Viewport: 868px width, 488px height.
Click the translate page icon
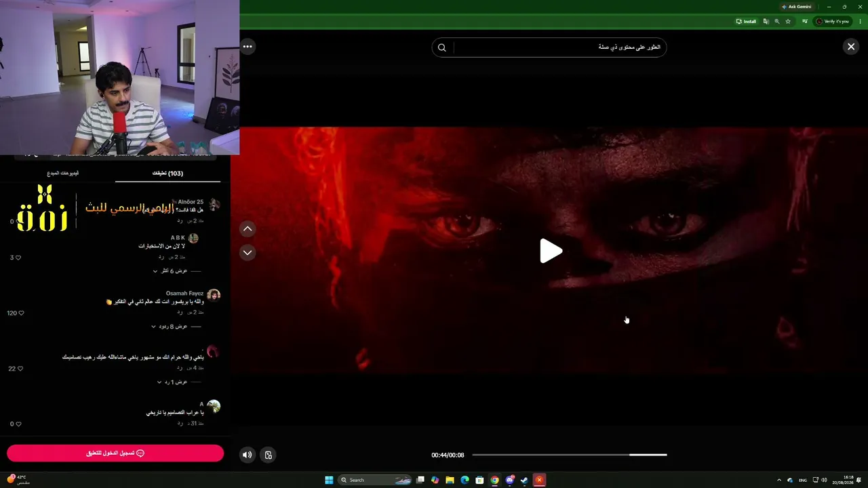coord(766,22)
